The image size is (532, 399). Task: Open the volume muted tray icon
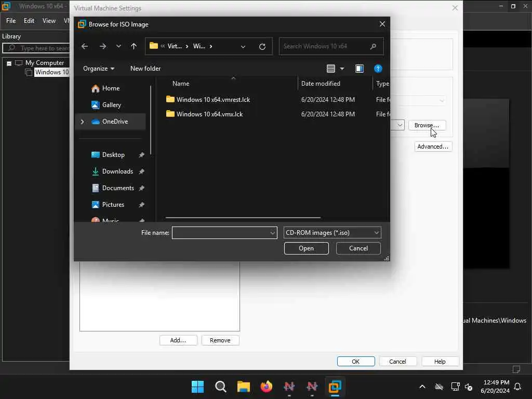pos(469,387)
